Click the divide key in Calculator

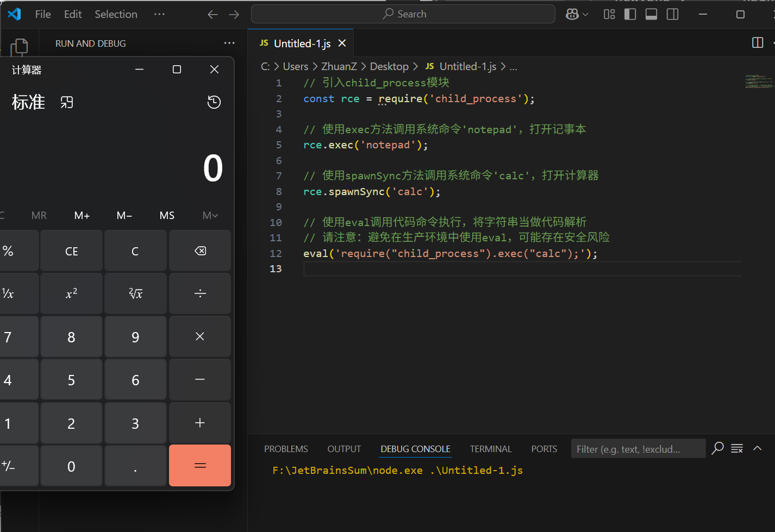click(200, 293)
